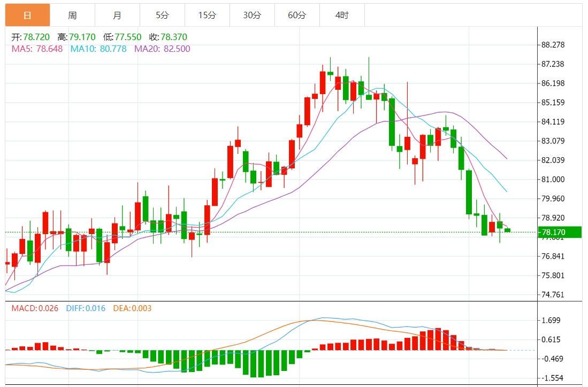The height and width of the screenshot is (387, 588).
Task: Click the 84.119 price axis label
Action: pyautogui.click(x=553, y=122)
